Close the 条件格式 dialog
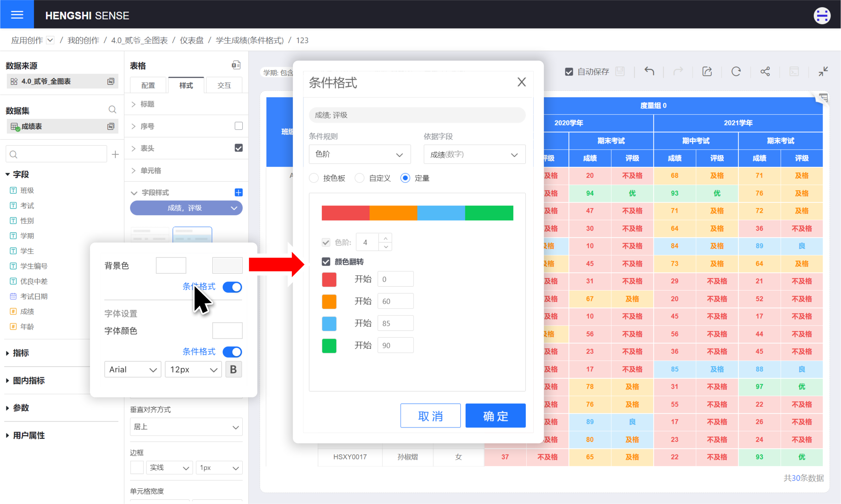 (521, 82)
